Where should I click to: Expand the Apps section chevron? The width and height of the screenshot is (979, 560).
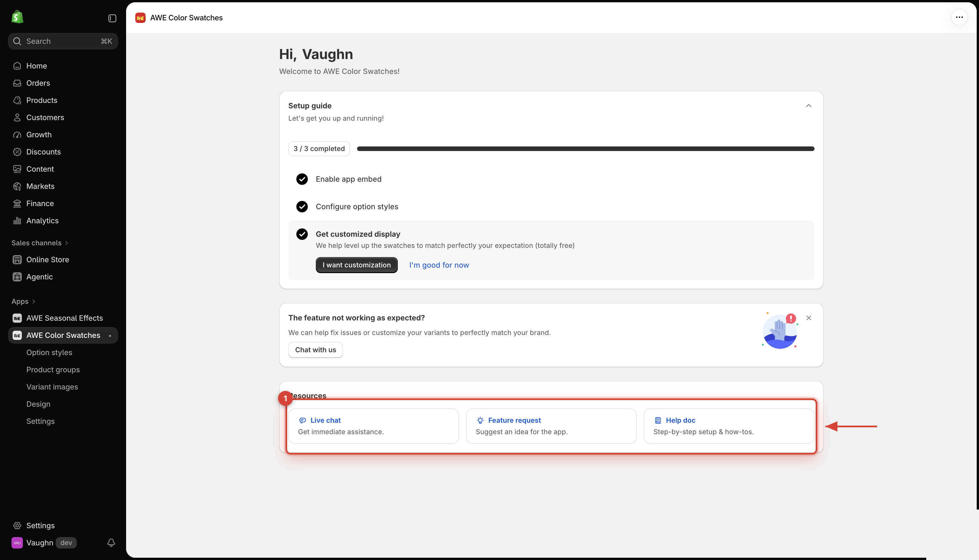(34, 301)
